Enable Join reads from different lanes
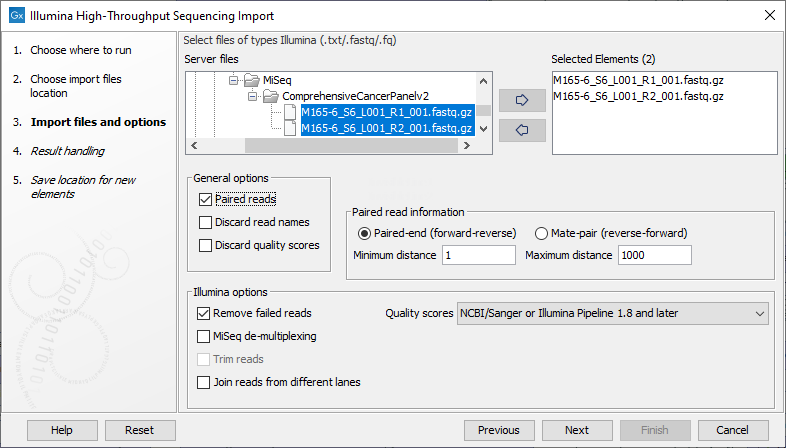Viewport: 786px width, 448px height. 203,382
